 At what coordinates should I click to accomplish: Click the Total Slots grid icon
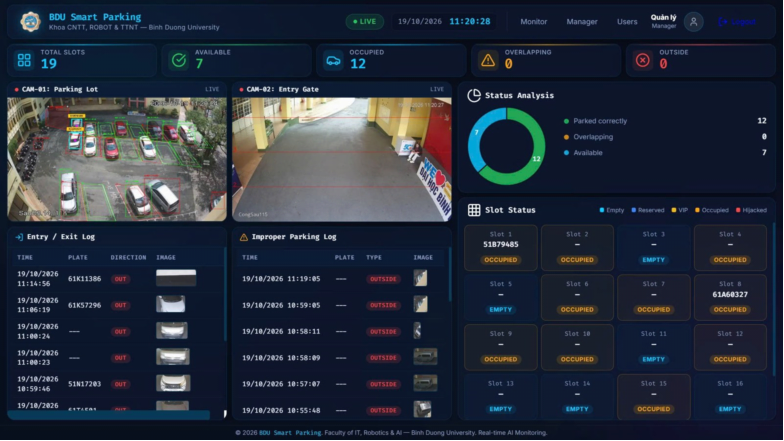click(24, 60)
